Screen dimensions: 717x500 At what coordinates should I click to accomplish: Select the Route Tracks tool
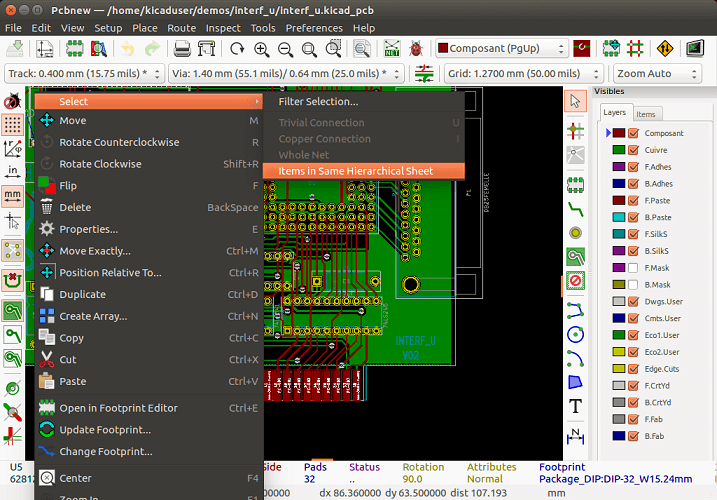point(575,208)
